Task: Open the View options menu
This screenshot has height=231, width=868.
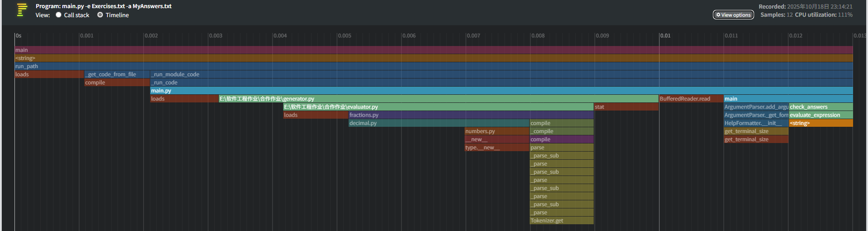Action: click(x=733, y=15)
